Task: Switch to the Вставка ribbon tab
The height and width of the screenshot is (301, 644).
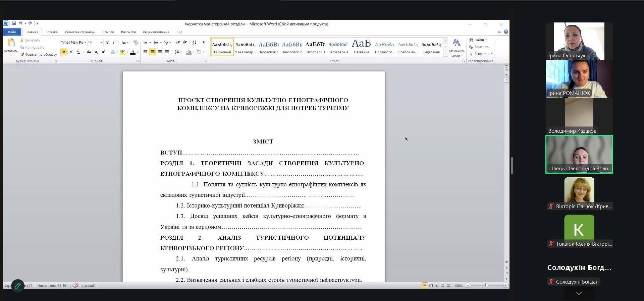Action: click(51, 32)
